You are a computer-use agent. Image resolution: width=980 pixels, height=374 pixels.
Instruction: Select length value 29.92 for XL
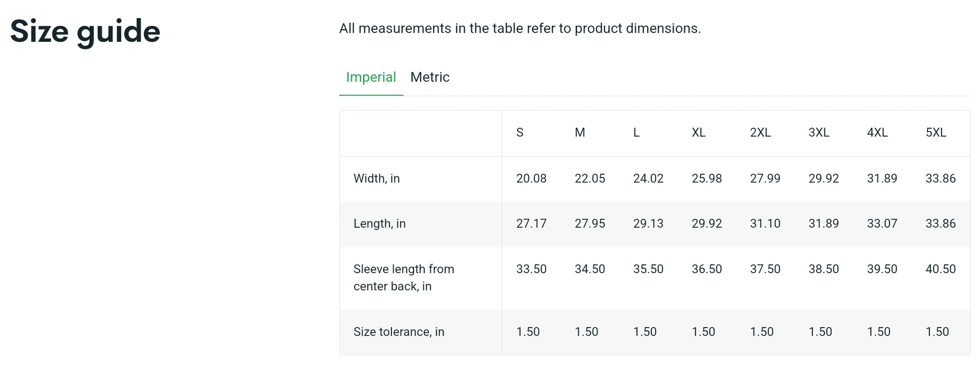707,224
